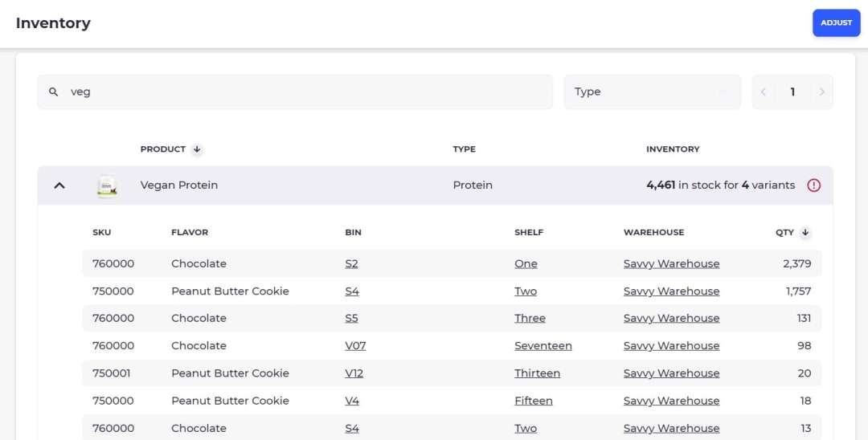Click Protein type cell

click(x=473, y=185)
